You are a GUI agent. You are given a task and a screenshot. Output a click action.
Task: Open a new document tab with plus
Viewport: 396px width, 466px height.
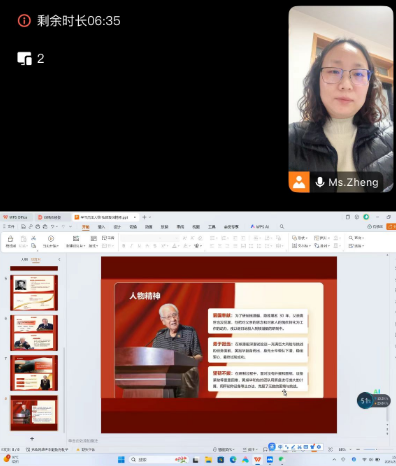(x=144, y=217)
